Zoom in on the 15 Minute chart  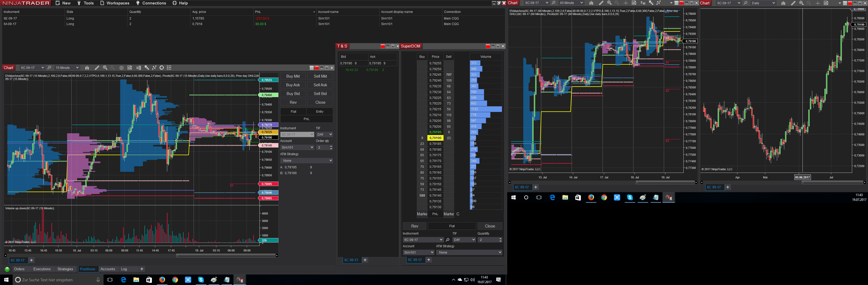(x=105, y=68)
